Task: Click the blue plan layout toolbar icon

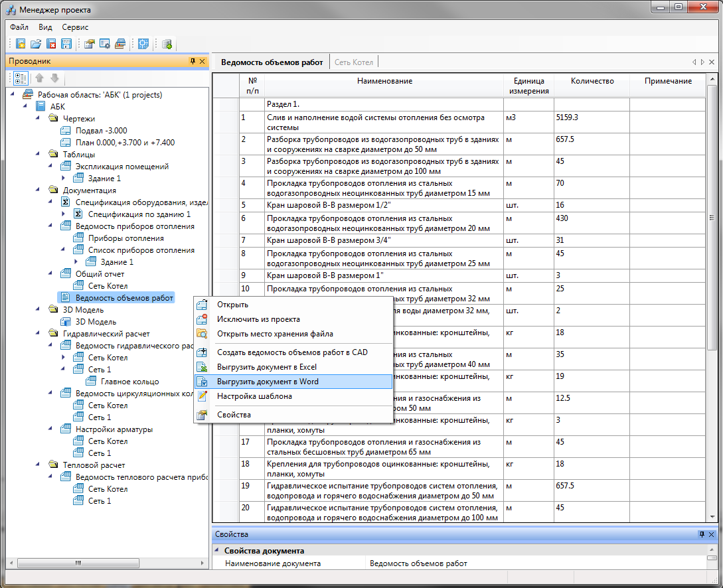Action: coord(143,44)
